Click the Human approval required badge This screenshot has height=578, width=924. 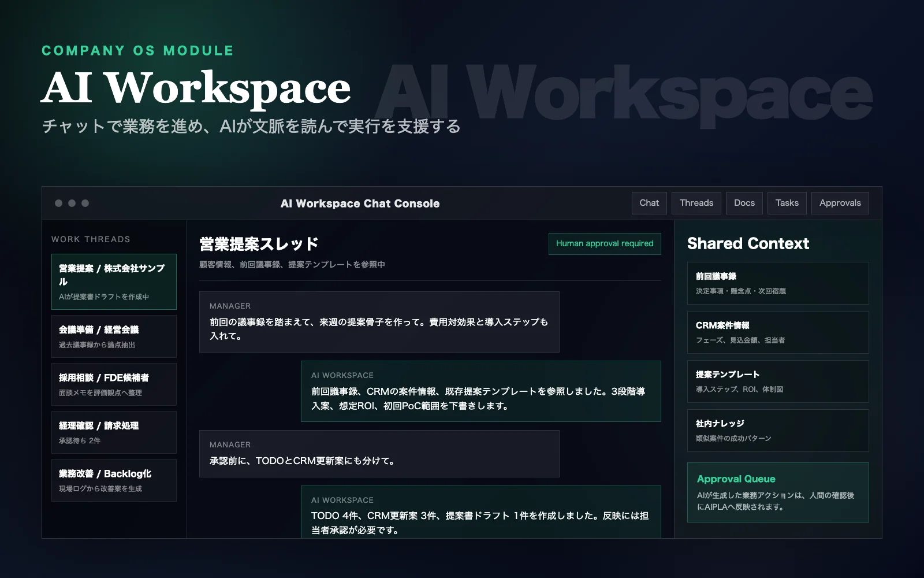605,243
